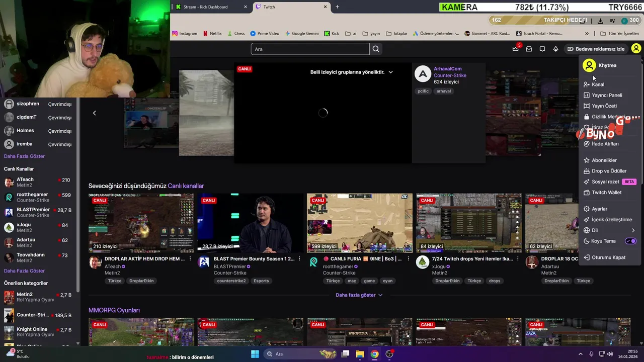
Task: Open Ayarlar settings menu item
Action: 609,209
